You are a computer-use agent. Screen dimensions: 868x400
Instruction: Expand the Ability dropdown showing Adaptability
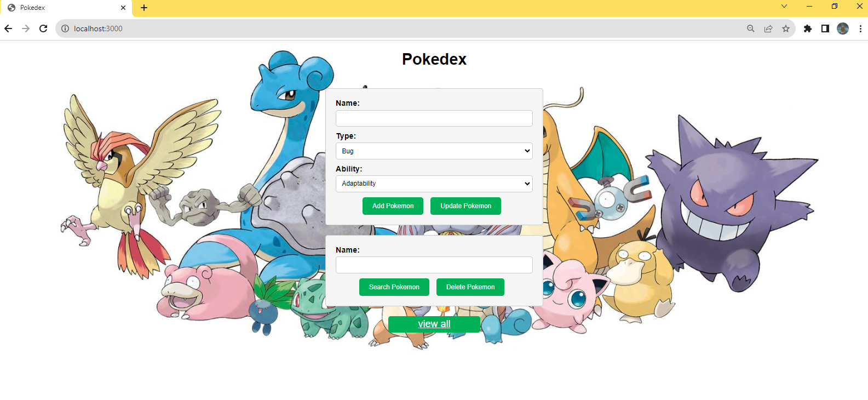click(434, 184)
